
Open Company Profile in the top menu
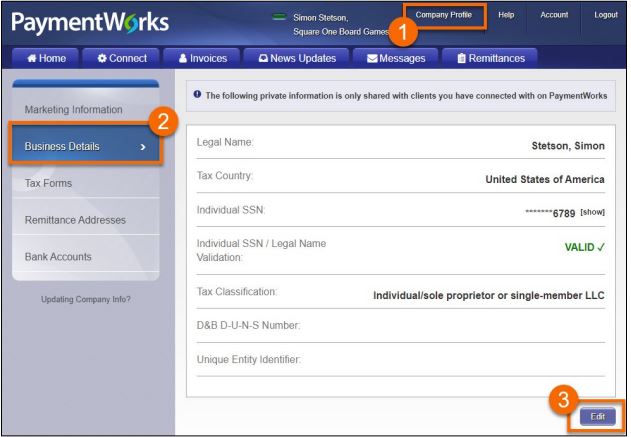(443, 15)
